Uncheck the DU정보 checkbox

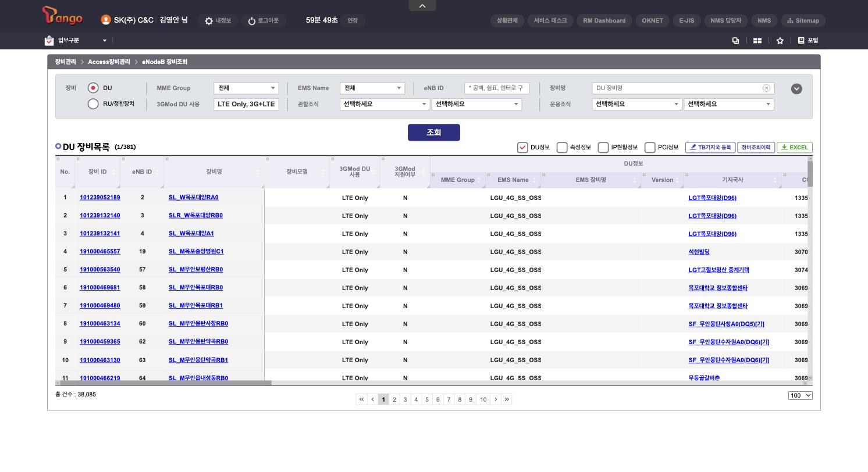pos(522,148)
